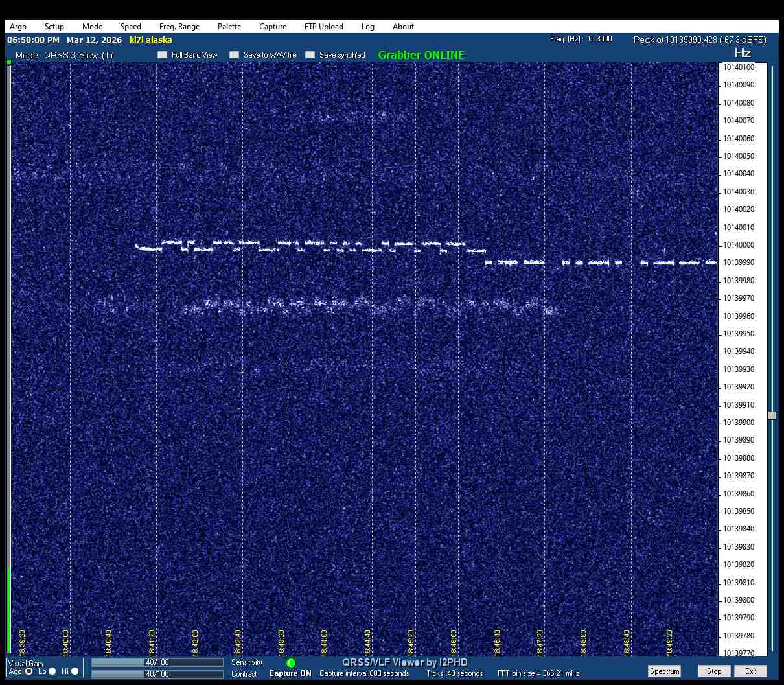The image size is (784, 685).
Task: Click the Exit button
Action: (750, 671)
